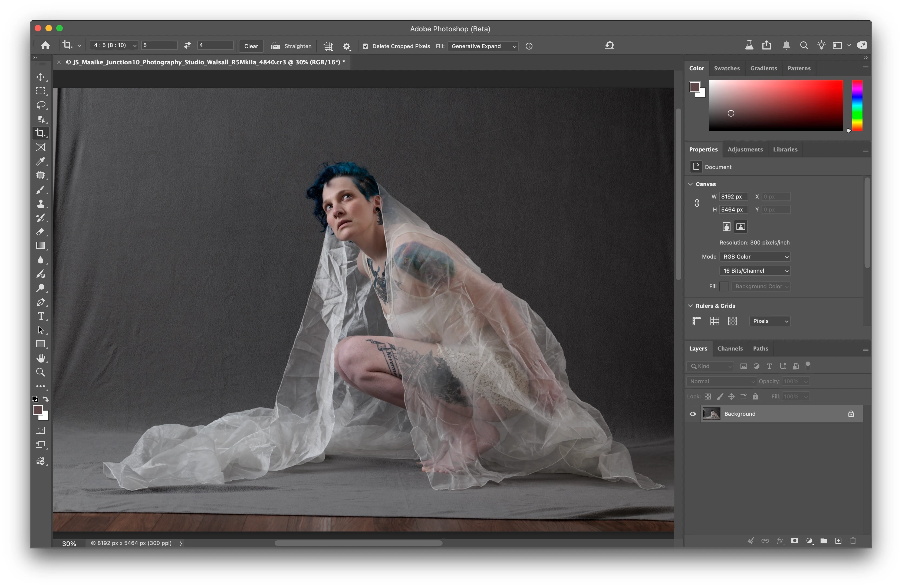Select the Eraser tool

tap(41, 232)
